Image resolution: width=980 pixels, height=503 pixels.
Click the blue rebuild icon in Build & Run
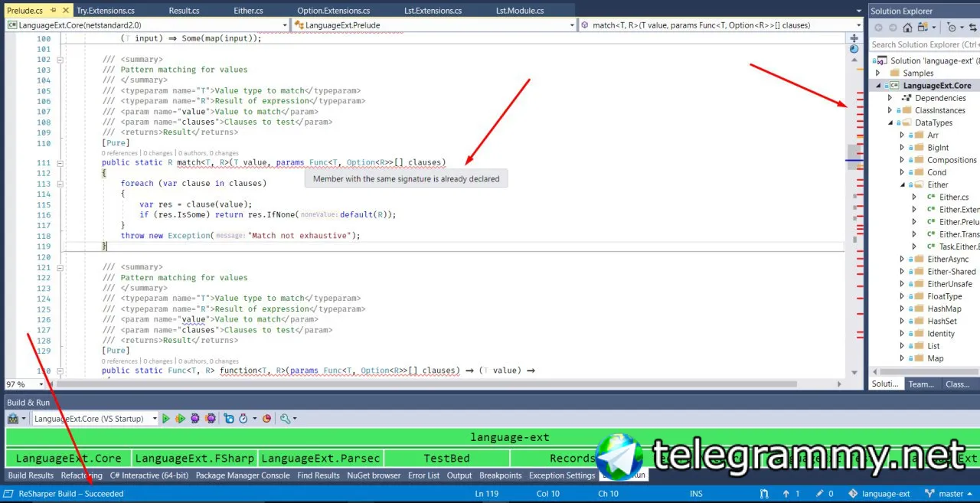point(228,419)
